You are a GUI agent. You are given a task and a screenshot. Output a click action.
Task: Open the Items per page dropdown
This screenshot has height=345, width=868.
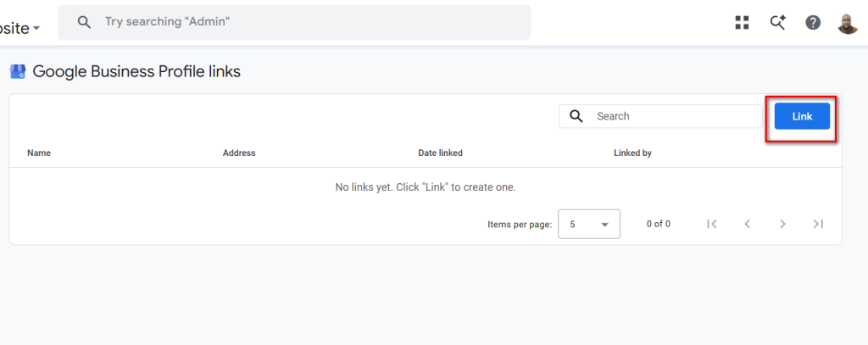tap(589, 224)
